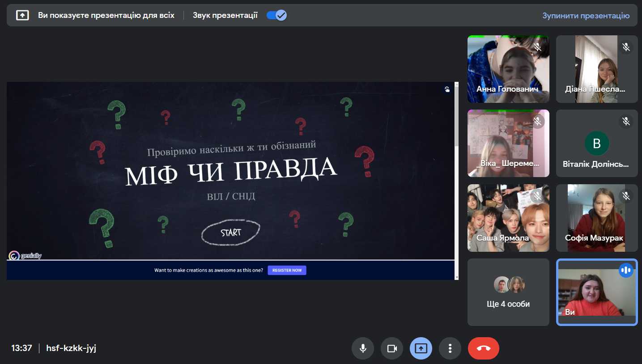642x364 pixels.
Task: Select Анна Голованич video tile
Action: [508, 69]
